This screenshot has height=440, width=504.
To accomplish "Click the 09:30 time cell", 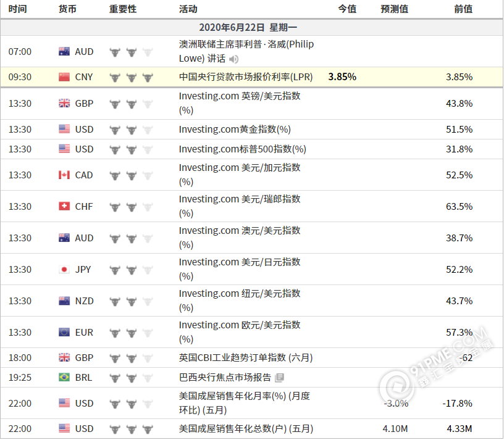I will pos(20,77).
